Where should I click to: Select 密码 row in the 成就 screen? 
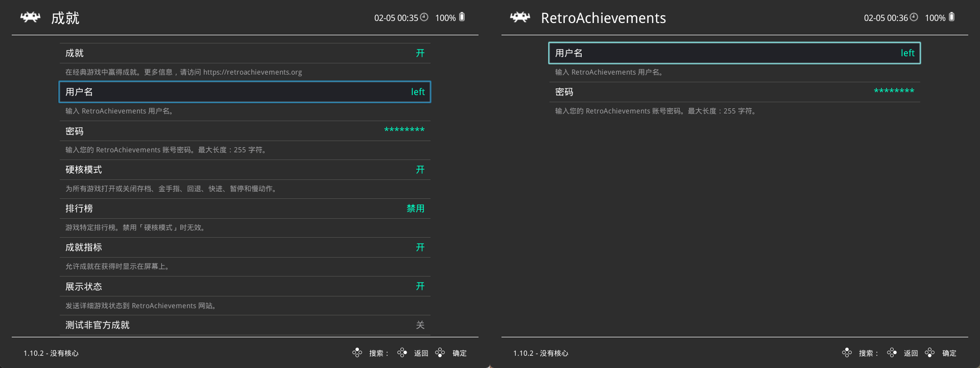pyautogui.click(x=245, y=131)
